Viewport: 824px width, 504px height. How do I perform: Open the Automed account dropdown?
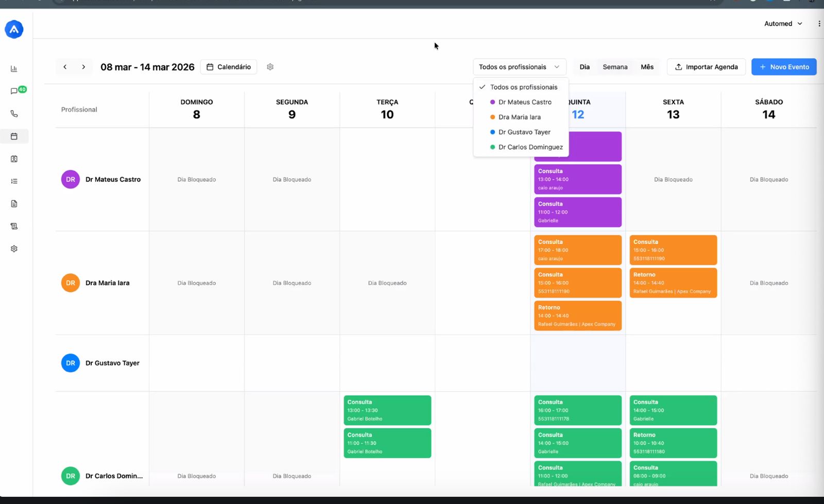tap(783, 24)
